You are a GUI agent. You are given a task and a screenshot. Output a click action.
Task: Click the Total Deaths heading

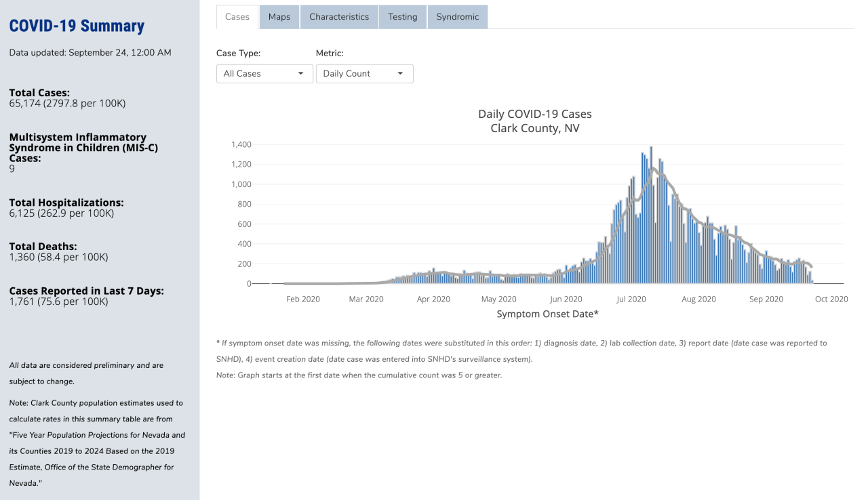(x=43, y=247)
